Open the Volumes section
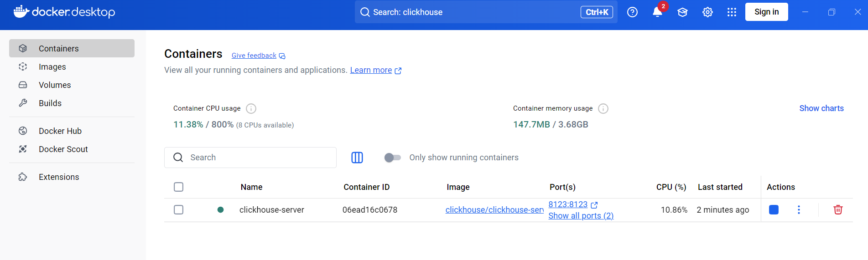The height and width of the screenshot is (260, 868). point(72,85)
